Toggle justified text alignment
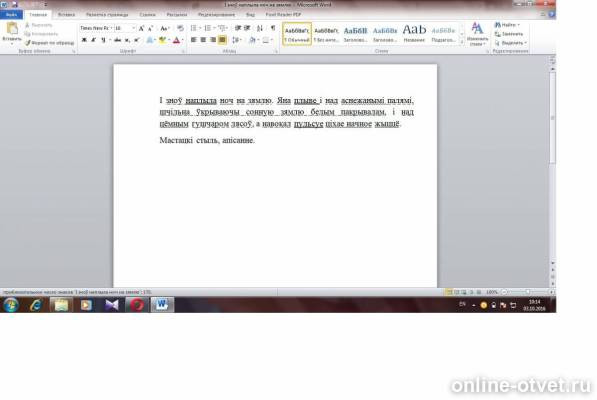597x400 pixels. 222,40
